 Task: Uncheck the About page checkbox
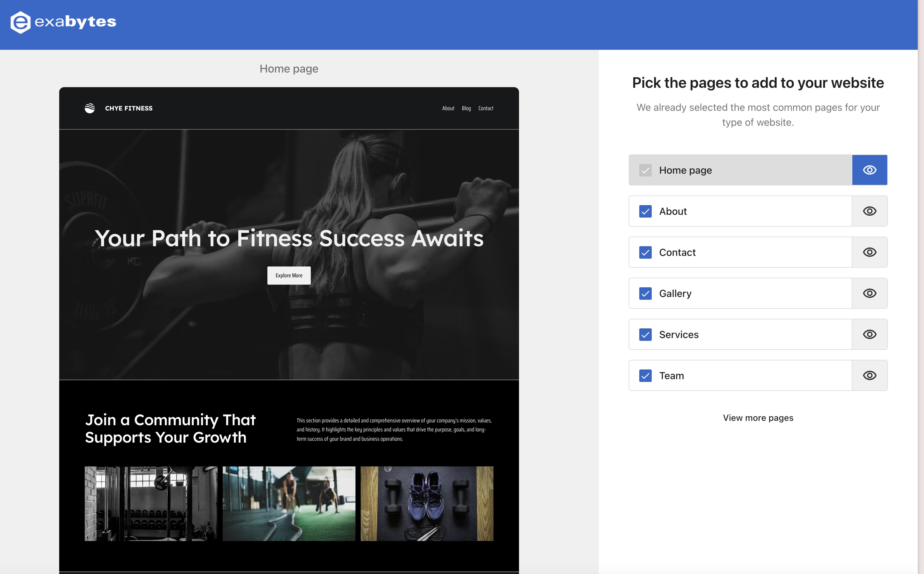[x=645, y=211]
